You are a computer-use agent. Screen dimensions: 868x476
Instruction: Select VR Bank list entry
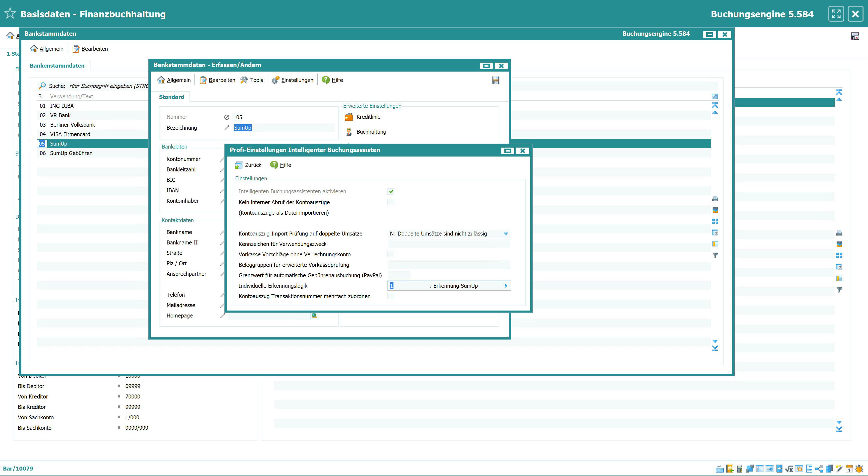tap(60, 116)
